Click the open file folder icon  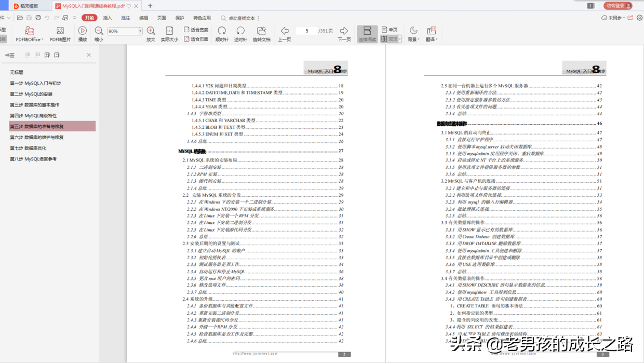[20, 18]
